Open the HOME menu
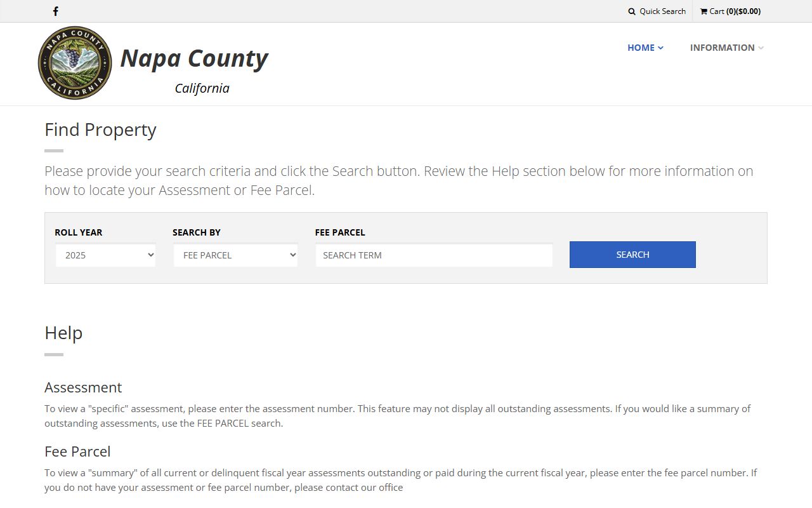The height and width of the screenshot is (508, 812). (645, 48)
